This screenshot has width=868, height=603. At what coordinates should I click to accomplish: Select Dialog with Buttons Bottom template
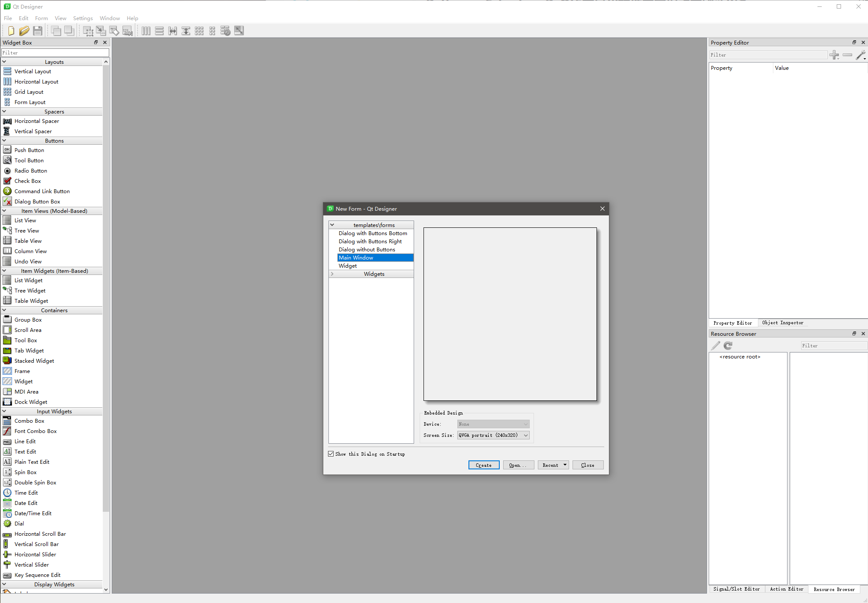tap(373, 233)
